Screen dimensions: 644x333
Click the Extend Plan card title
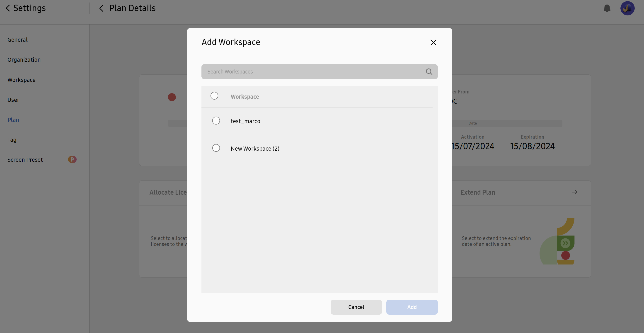pyautogui.click(x=478, y=192)
